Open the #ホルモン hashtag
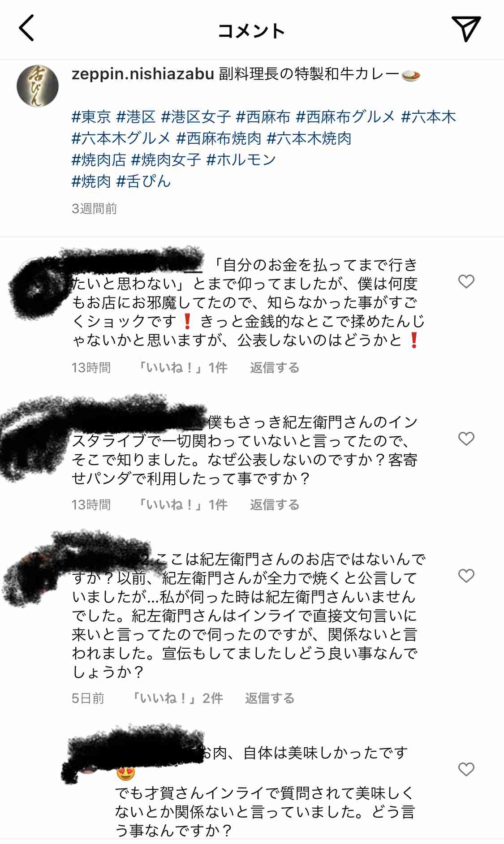This screenshot has height=844, width=504. [241, 160]
